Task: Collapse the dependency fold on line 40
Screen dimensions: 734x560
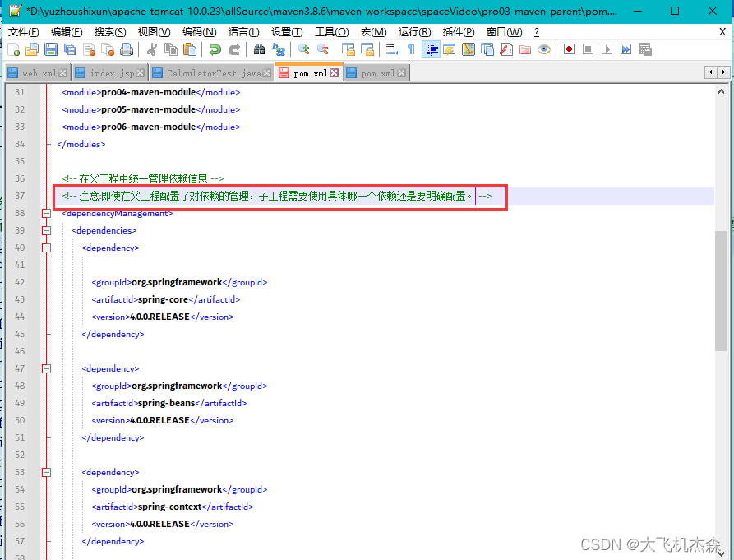Action: [46, 248]
